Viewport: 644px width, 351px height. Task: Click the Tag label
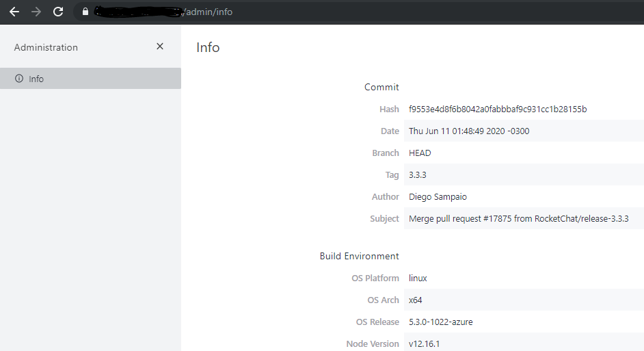pyautogui.click(x=392, y=174)
